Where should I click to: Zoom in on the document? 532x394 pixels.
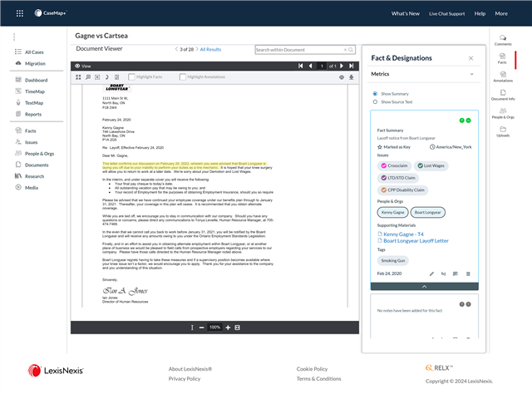pos(228,328)
